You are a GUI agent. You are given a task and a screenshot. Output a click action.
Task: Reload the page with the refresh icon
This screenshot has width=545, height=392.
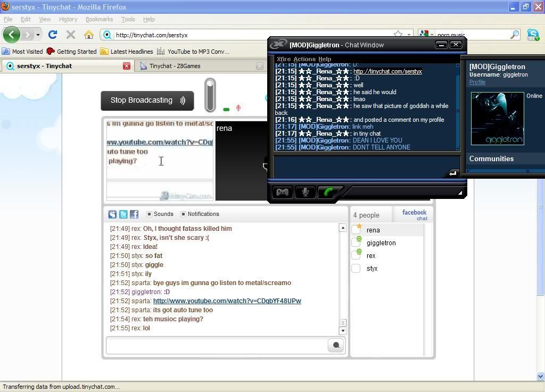tap(52, 35)
